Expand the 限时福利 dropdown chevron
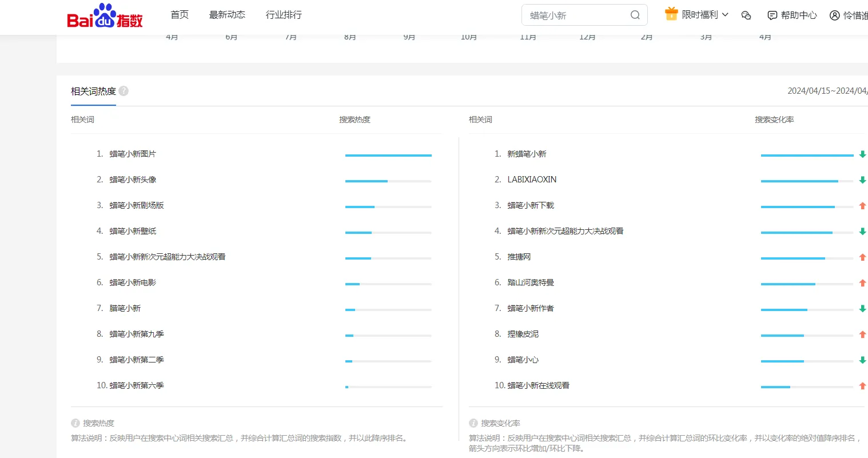 (725, 15)
